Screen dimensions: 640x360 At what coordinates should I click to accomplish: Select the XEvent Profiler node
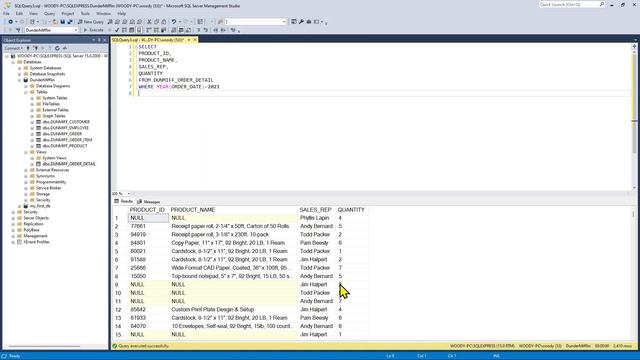(36, 242)
